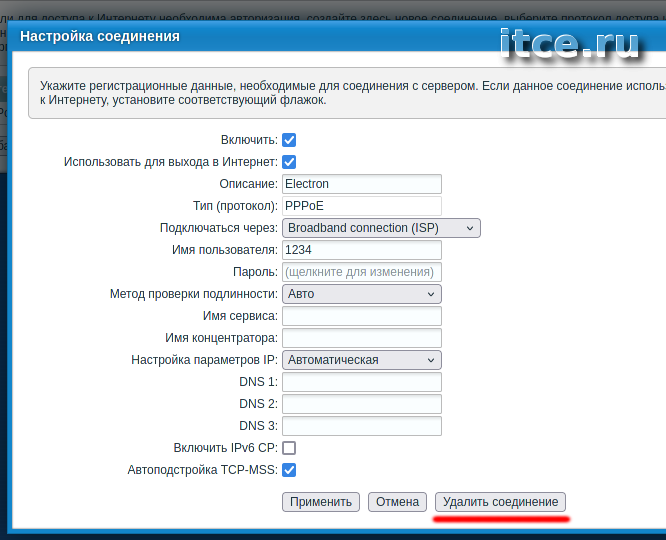Open the Подключаться через dropdown
Viewport: 666px width, 540px height.
pos(381,228)
